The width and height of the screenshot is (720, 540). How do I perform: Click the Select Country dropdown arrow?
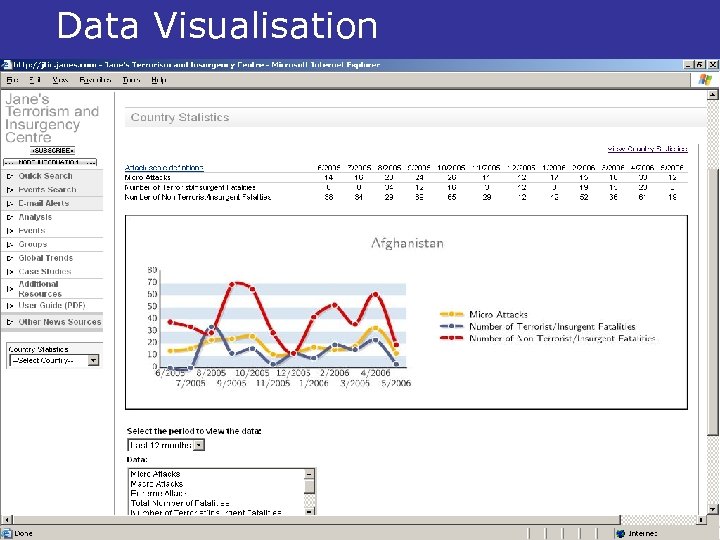(93, 360)
